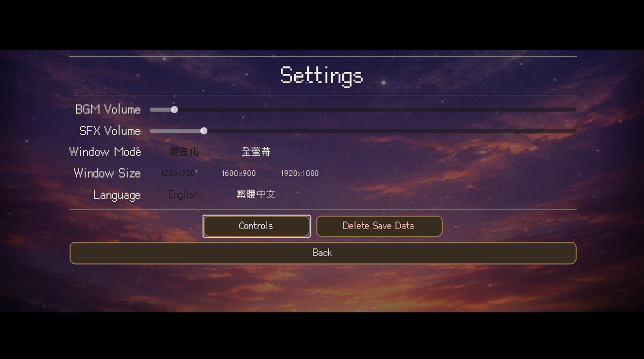
Task: Choose the 1600x900 window size
Action: click(x=238, y=173)
